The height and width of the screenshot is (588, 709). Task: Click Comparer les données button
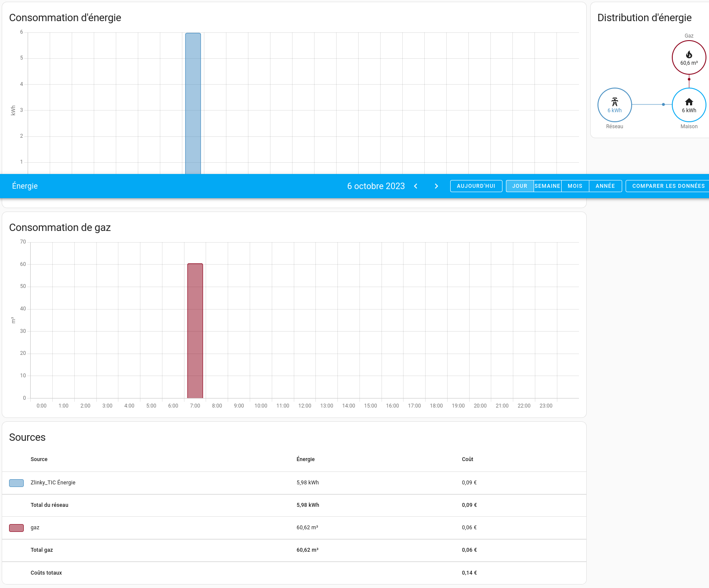click(x=668, y=186)
